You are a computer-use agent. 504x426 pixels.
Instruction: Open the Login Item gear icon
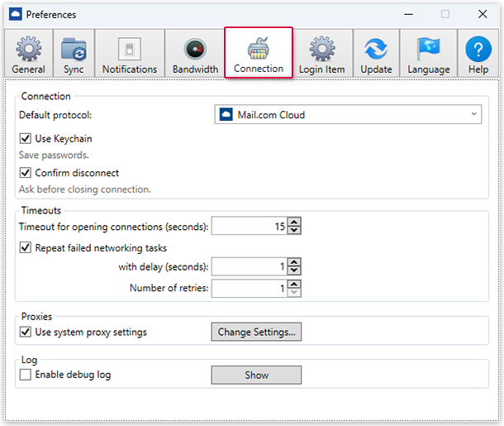pyautogui.click(x=321, y=49)
